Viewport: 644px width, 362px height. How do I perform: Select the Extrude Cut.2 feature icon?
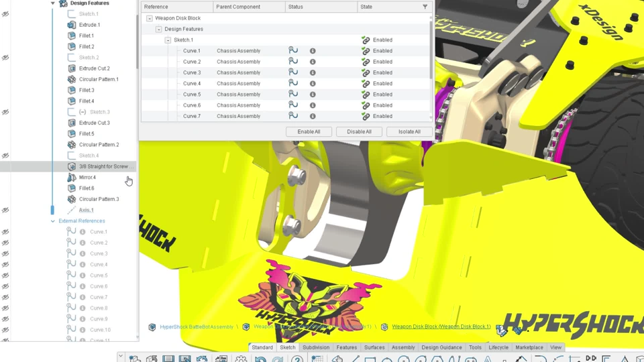(x=72, y=68)
